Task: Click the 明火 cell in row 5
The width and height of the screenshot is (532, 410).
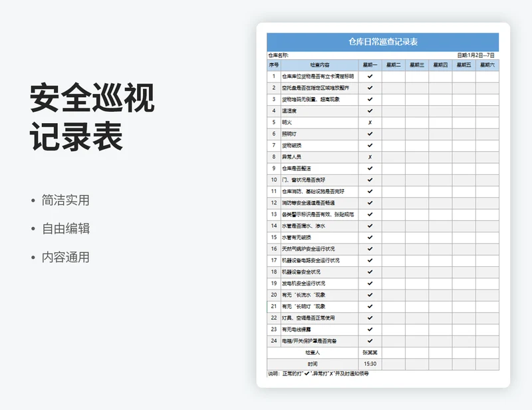Action: (320, 122)
